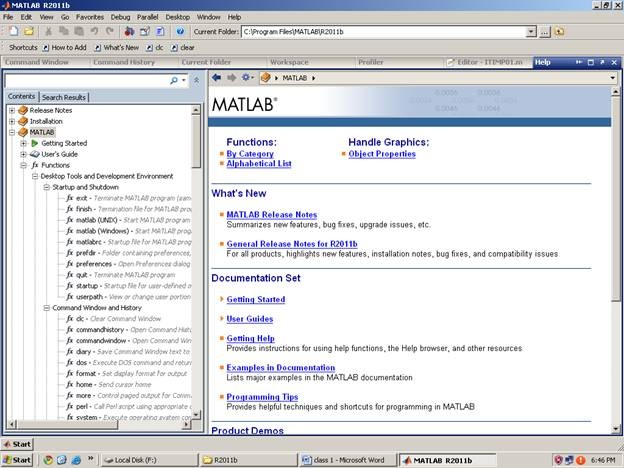The height and width of the screenshot is (468, 624).
Task: Open Simulink from the toolbar icon
Action: pos(129,31)
